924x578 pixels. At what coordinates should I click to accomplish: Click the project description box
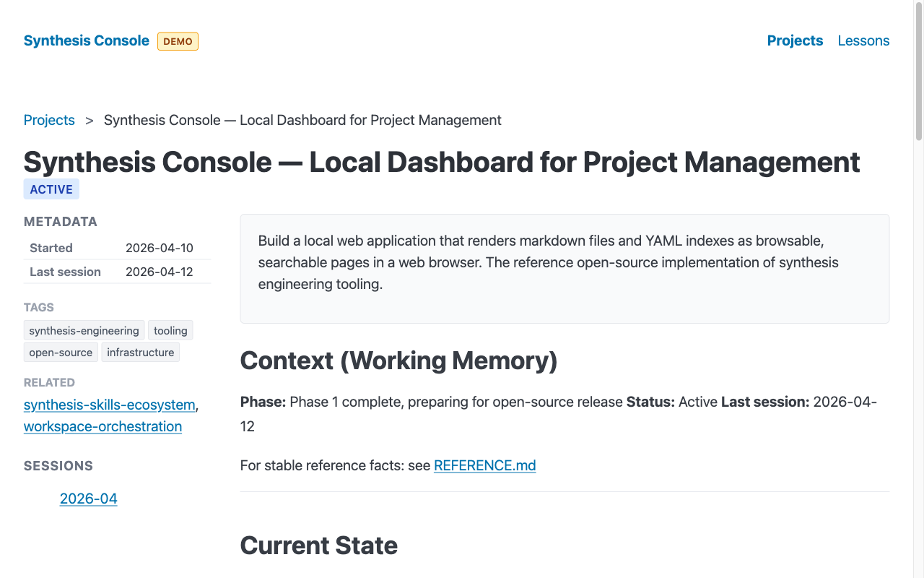tap(565, 269)
